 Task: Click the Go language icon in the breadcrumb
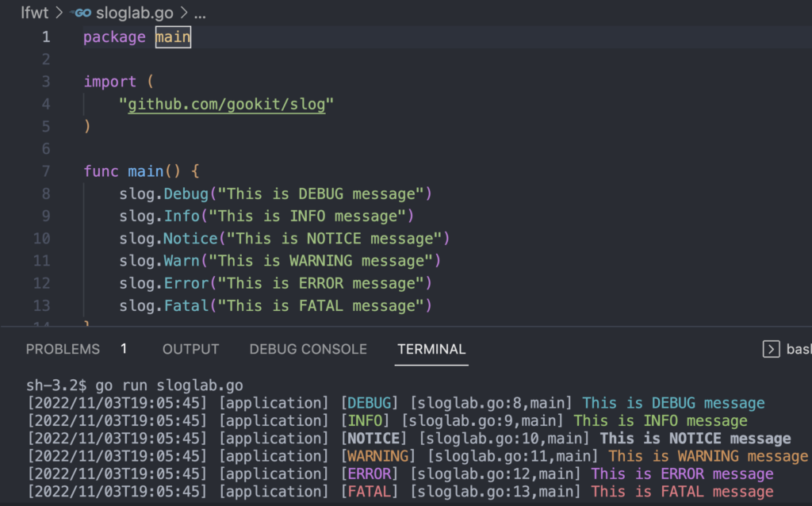point(79,13)
